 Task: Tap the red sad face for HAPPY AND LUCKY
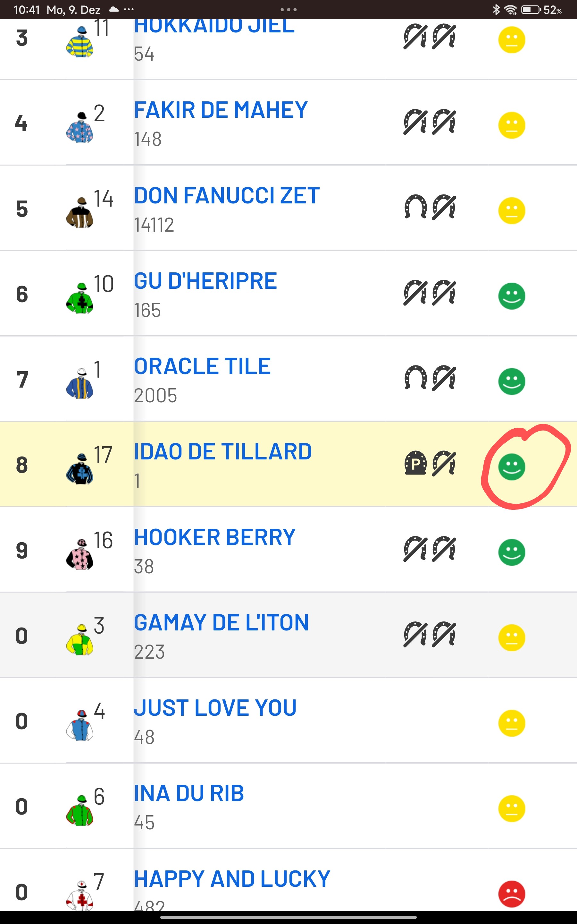[512, 894]
